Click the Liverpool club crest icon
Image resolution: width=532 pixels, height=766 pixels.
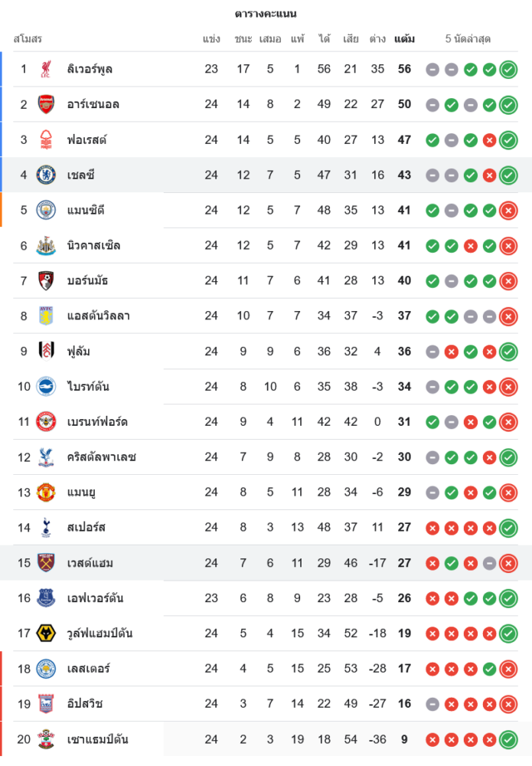click(46, 69)
